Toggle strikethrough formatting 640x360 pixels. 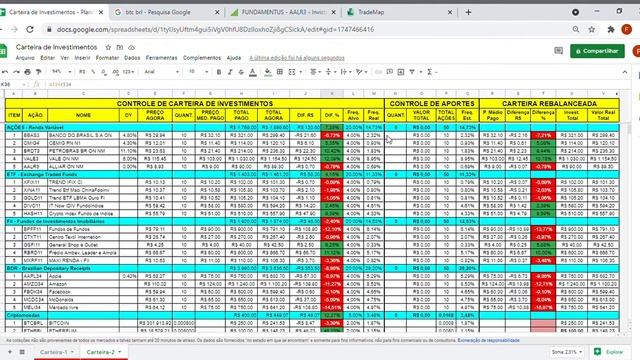241,72
